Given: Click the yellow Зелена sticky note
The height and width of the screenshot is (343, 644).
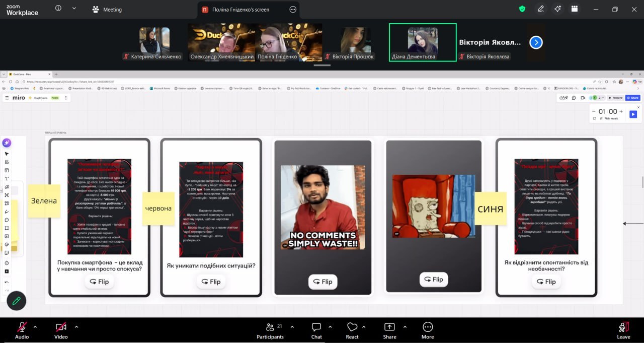Looking at the screenshot, I should 44,200.
